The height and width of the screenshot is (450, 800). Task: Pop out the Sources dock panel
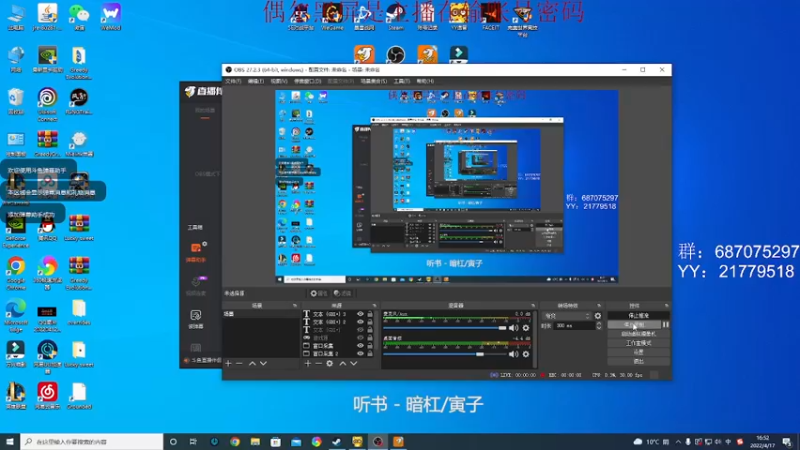tap(374, 305)
